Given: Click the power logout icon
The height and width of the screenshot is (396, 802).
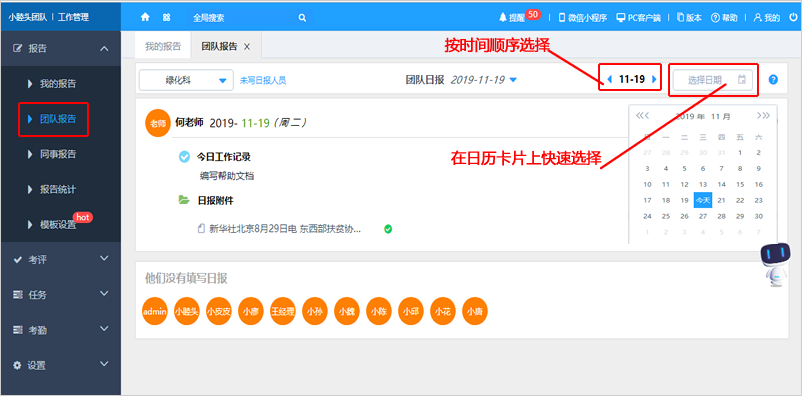Looking at the screenshot, I should coord(793,17).
